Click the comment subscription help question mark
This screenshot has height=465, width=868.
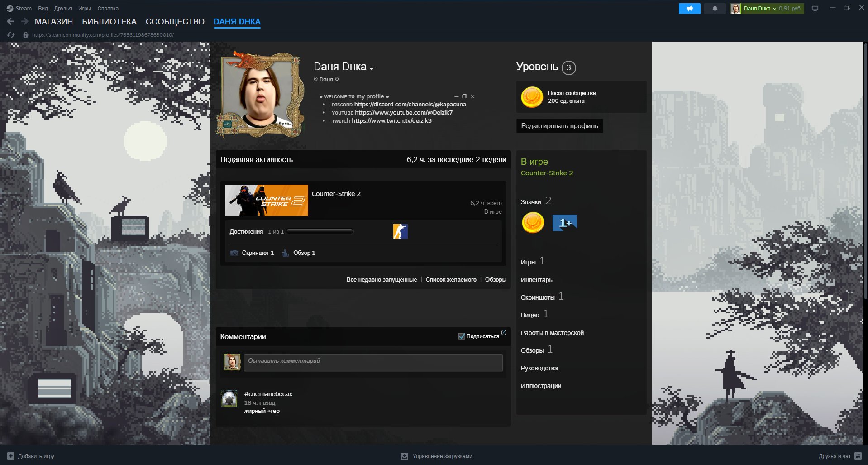[504, 332]
